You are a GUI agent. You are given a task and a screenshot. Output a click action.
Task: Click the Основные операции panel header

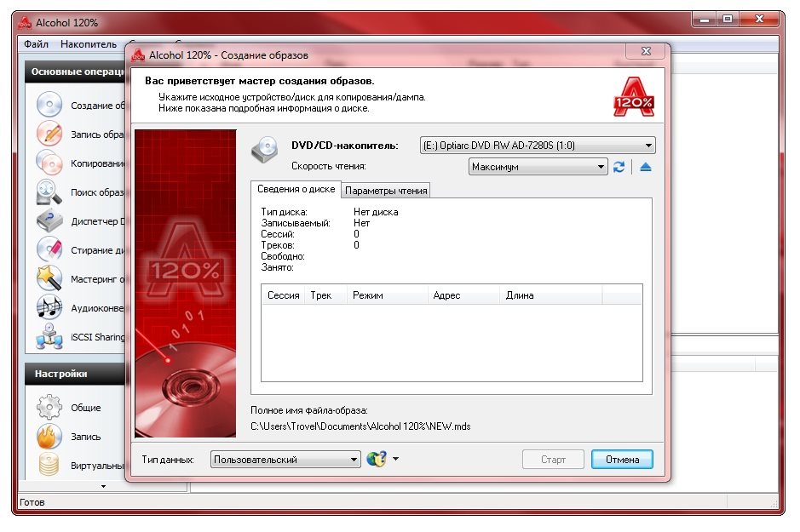coord(75,72)
